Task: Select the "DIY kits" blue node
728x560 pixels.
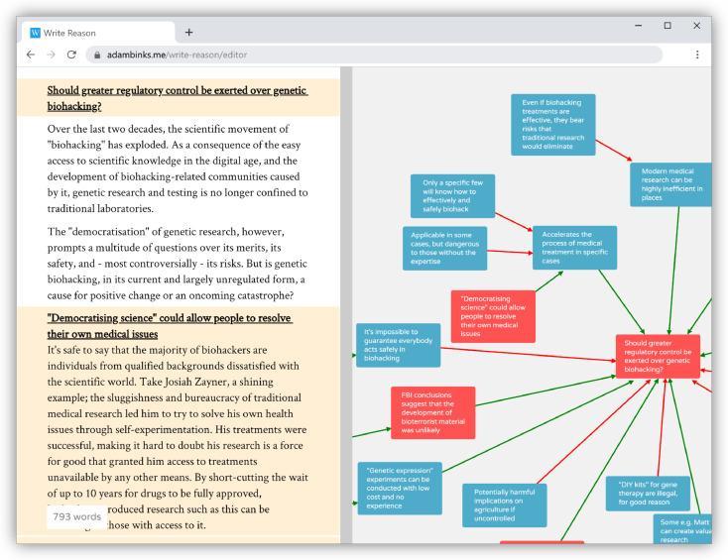Action: pyautogui.click(x=647, y=493)
